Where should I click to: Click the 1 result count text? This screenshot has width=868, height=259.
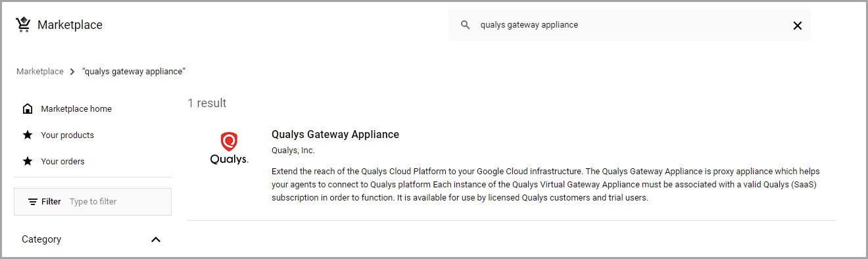point(207,103)
